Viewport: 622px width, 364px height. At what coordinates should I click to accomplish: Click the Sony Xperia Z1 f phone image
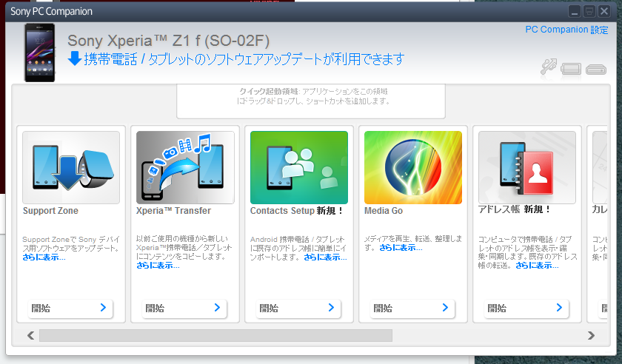40,53
